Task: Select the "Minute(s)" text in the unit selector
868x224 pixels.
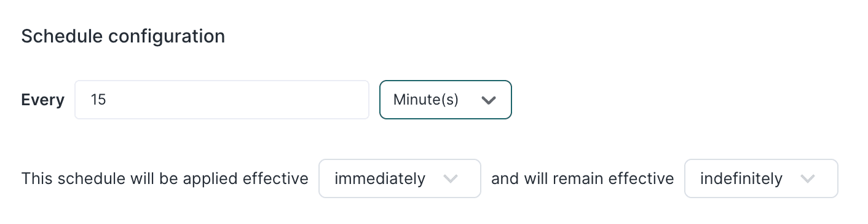Action: [x=426, y=100]
